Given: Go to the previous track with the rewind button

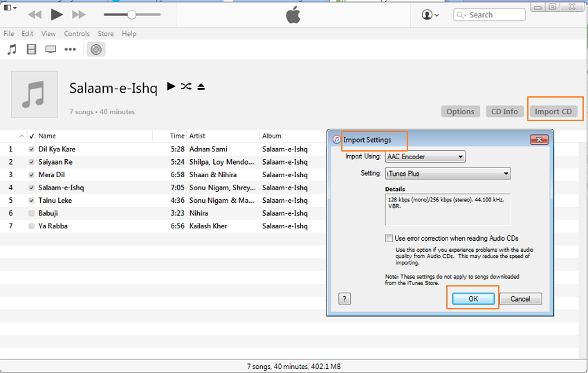Looking at the screenshot, I should [35, 15].
